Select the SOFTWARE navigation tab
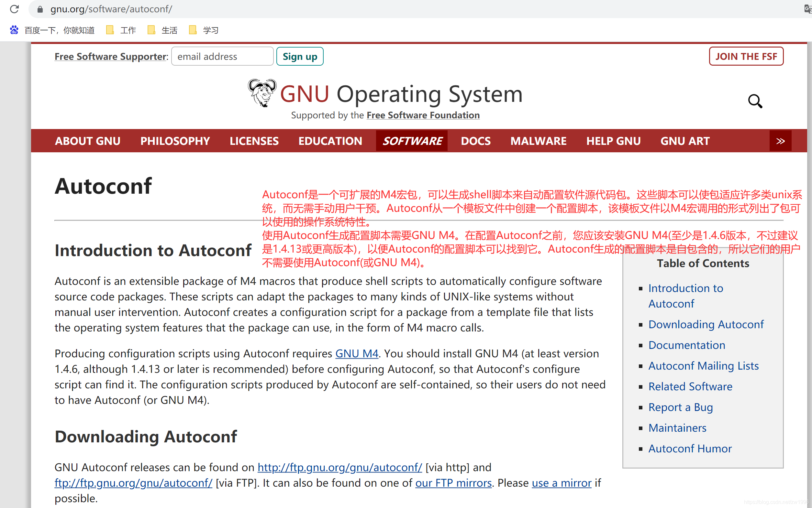The width and height of the screenshot is (812, 508). [x=412, y=141]
